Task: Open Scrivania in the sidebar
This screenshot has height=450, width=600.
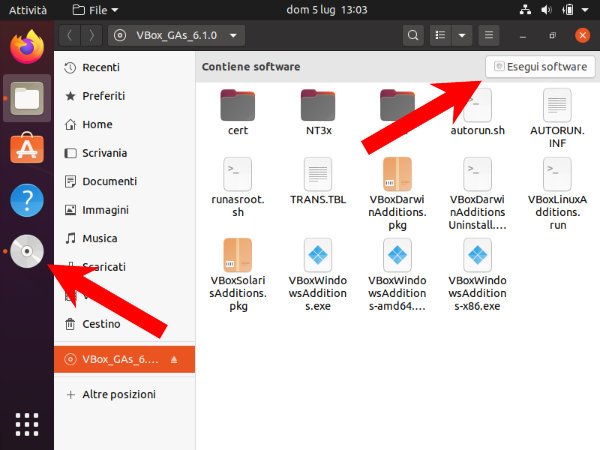Action: [x=124, y=153]
